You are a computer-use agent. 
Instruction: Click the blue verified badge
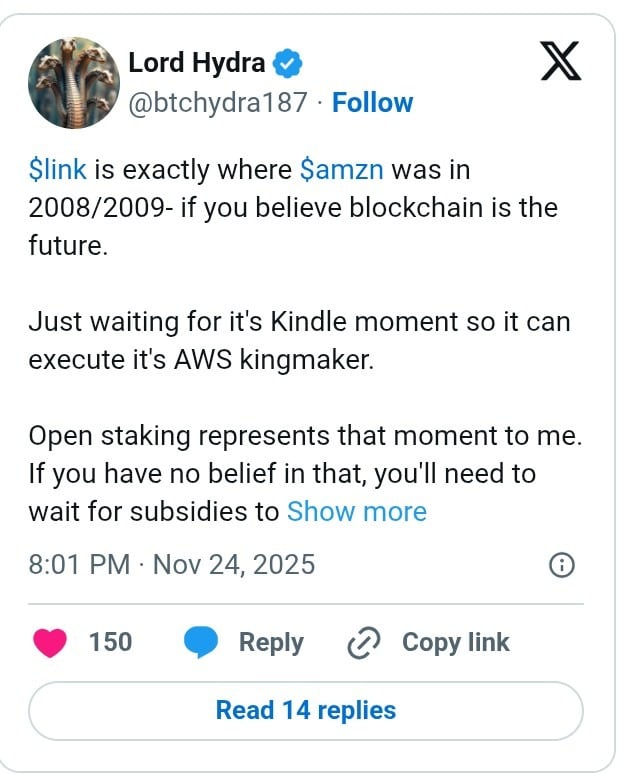[x=289, y=64]
